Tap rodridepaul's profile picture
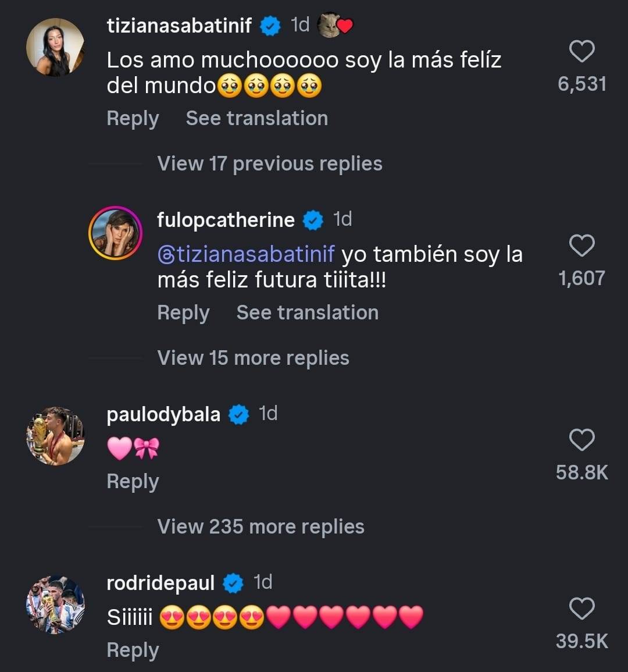628x672 pixels. tap(55, 605)
